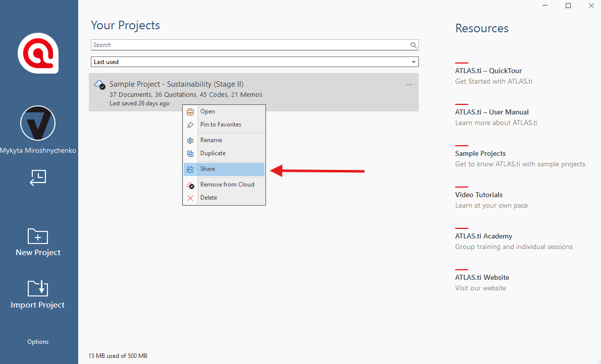Click the Mykyta Miroshnychenko user name
This screenshot has height=364, width=601.
(x=38, y=150)
